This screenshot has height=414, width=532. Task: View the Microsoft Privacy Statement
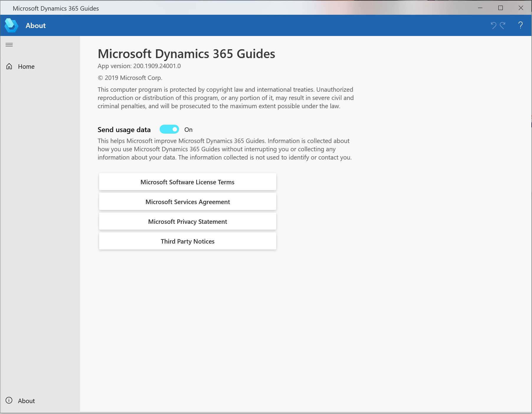[187, 221]
